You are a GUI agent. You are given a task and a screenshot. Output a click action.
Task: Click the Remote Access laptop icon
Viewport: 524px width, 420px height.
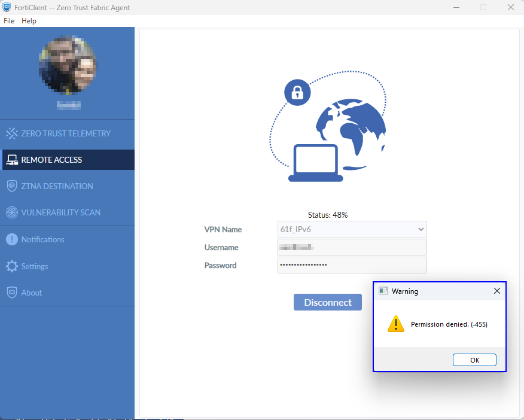[12, 160]
